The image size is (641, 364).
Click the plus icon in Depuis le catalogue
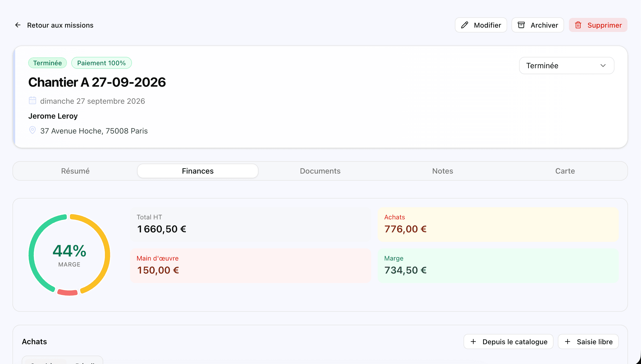pyautogui.click(x=473, y=342)
